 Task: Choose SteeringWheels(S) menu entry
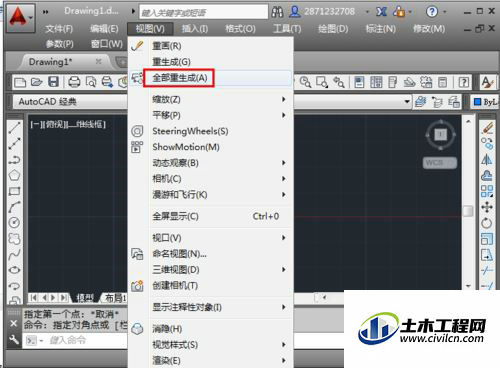tap(211, 131)
